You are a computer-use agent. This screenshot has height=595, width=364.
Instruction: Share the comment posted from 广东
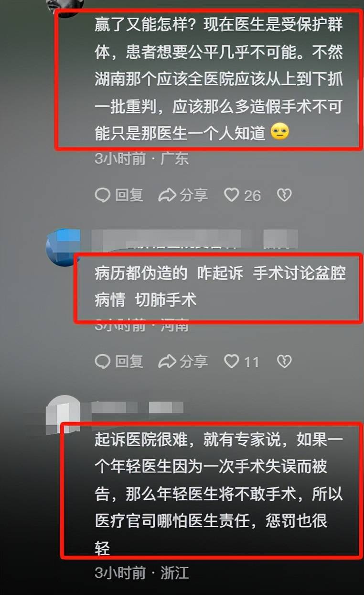tap(183, 195)
